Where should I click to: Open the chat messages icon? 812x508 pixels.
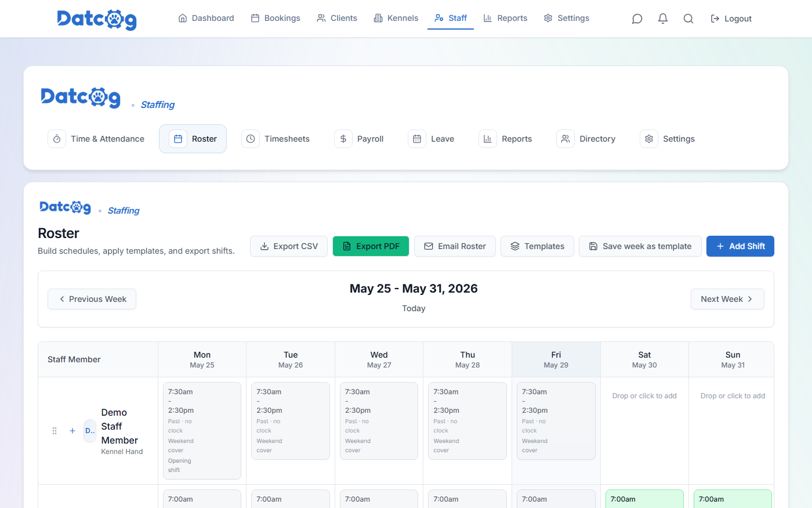click(x=637, y=19)
